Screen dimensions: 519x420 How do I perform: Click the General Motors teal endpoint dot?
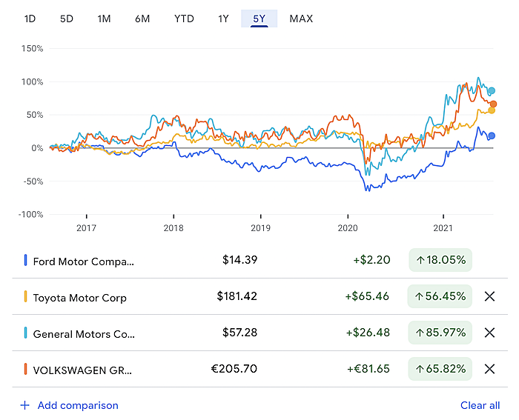coord(492,91)
